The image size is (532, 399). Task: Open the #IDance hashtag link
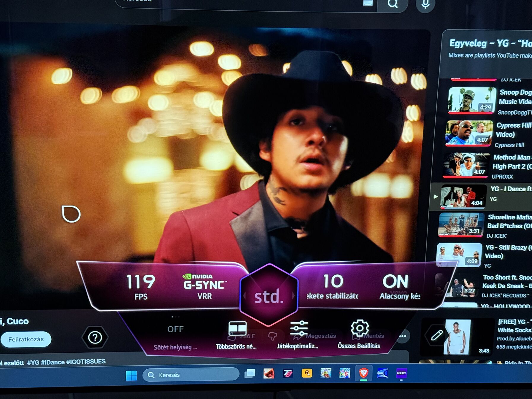pos(53,362)
